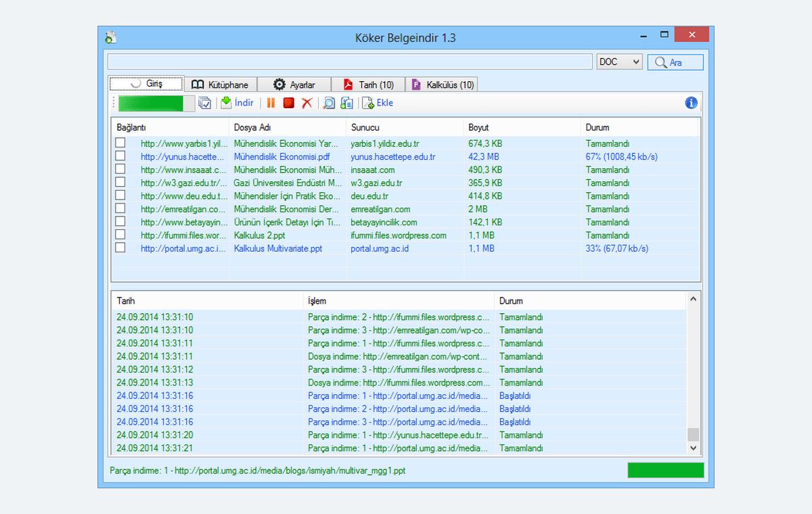Open the Ayarlar tab
Viewport: 812px width, 514px height.
coord(294,85)
